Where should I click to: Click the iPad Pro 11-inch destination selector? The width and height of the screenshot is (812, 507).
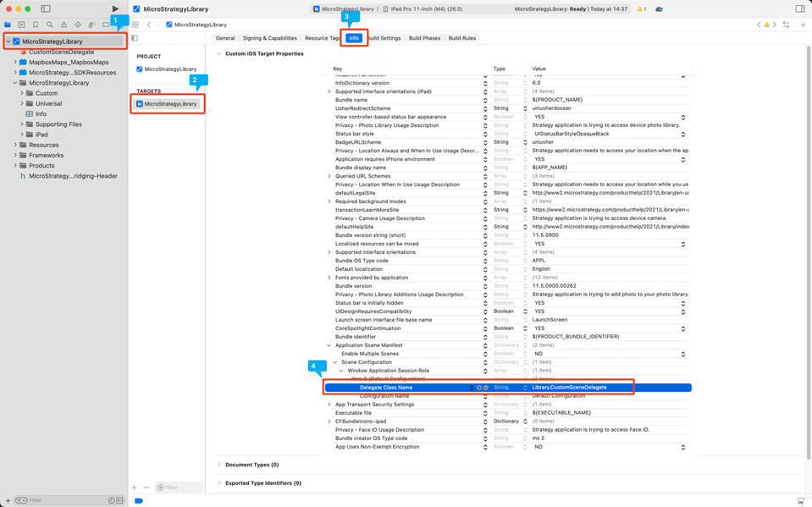(x=423, y=8)
